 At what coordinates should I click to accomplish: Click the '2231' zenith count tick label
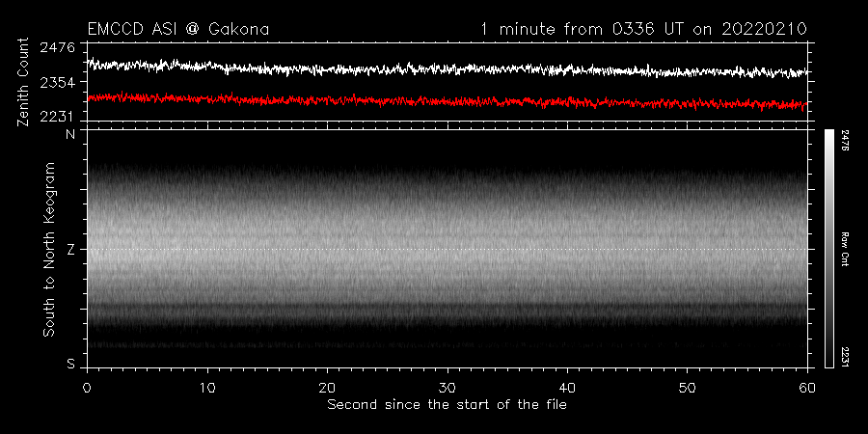[57, 117]
